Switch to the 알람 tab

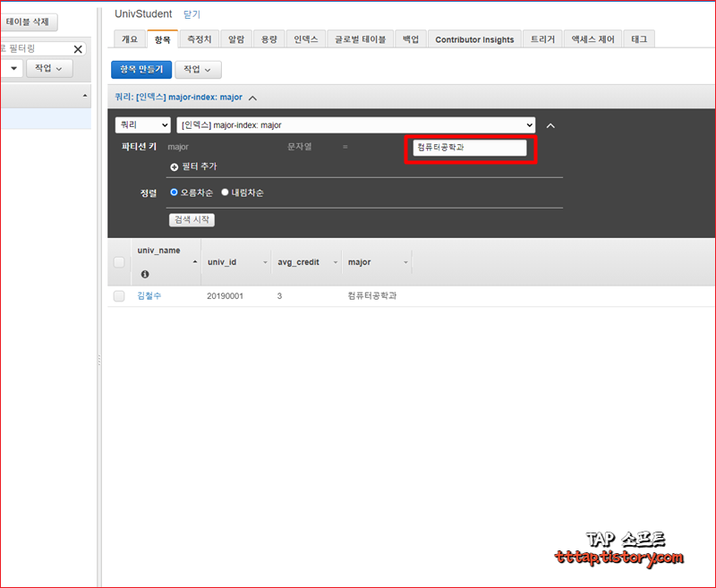[236, 39]
